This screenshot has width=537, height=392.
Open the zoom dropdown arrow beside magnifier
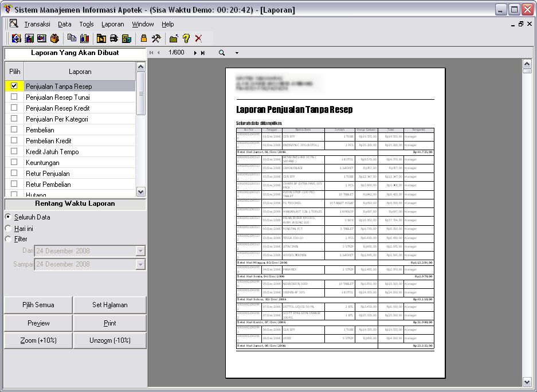(x=237, y=53)
